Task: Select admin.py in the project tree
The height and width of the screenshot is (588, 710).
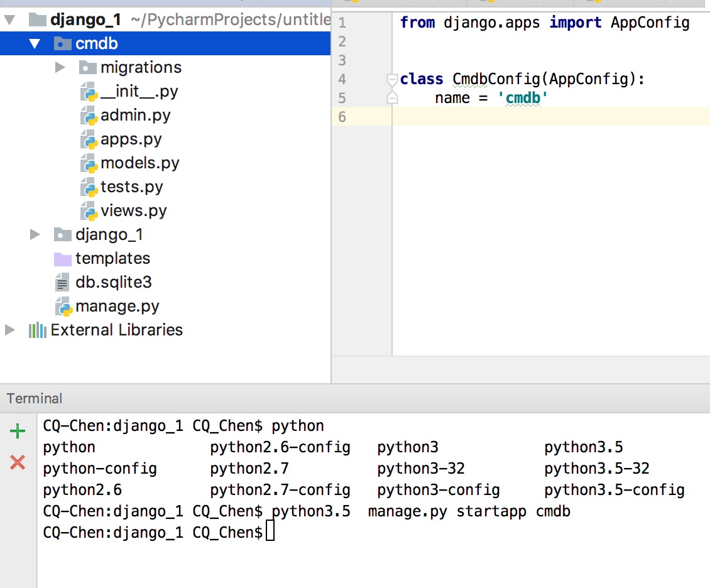Action: [x=135, y=116]
